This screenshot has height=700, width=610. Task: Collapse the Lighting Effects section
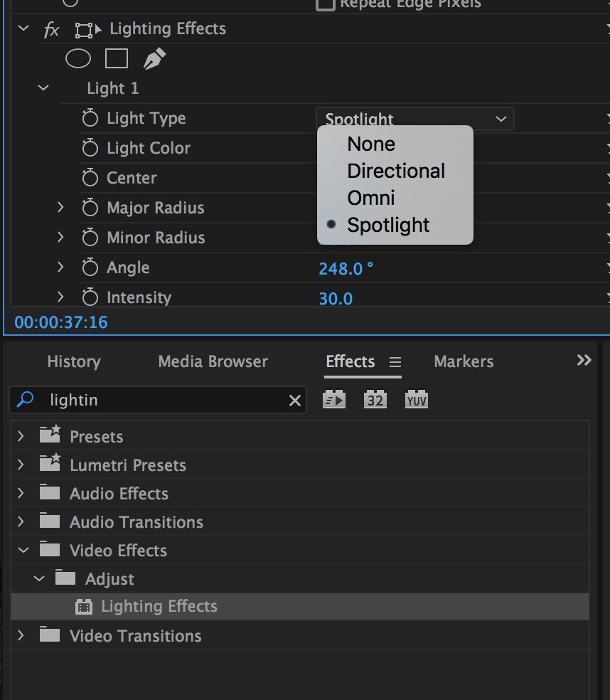click(x=23, y=28)
